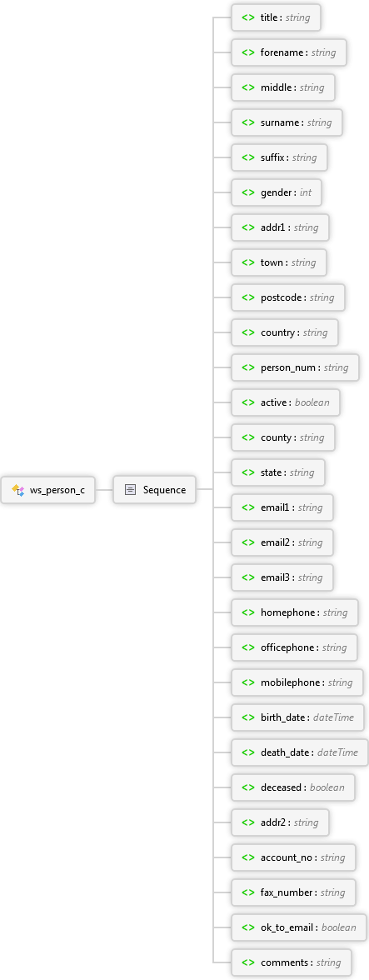Click the element icon next to birth_date

tap(248, 717)
